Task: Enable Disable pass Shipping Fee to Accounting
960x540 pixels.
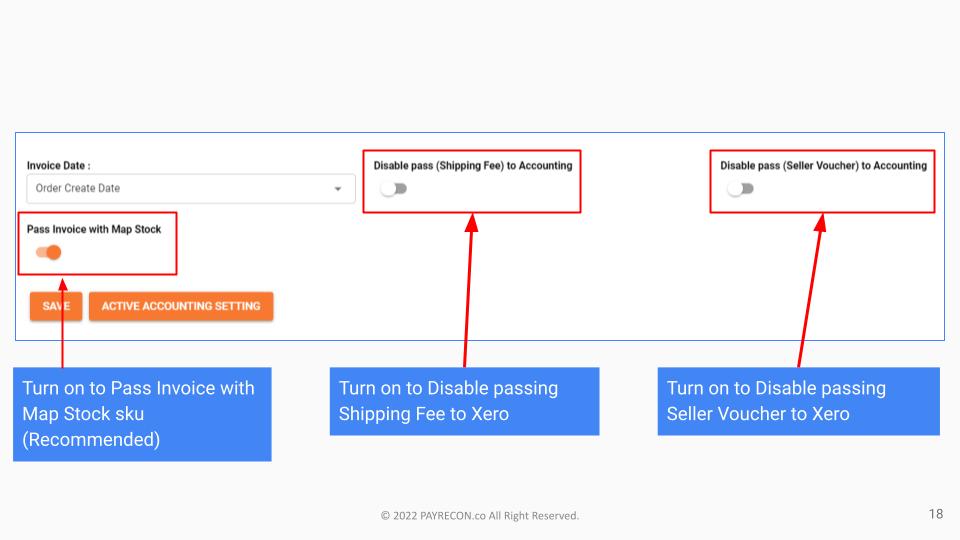Action: click(393, 189)
